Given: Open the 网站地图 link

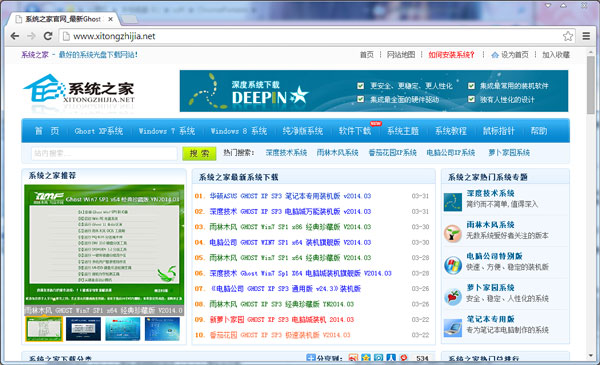Looking at the screenshot, I should (x=401, y=55).
